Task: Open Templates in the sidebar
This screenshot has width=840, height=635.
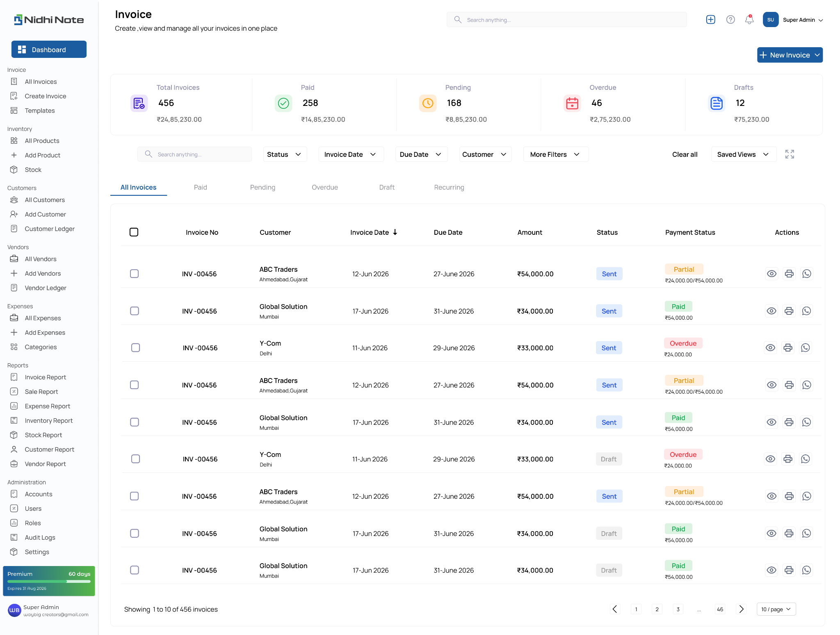Action: pyautogui.click(x=39, y=110)
